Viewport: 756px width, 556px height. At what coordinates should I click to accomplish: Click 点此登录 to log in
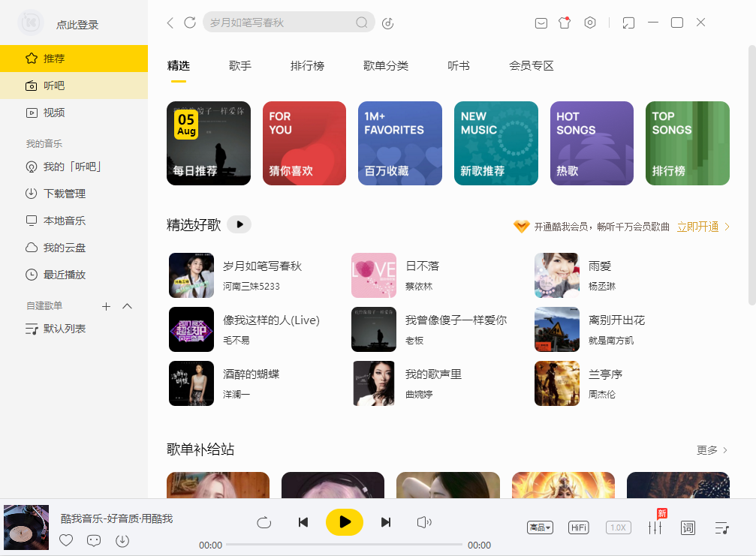point(77,25)
